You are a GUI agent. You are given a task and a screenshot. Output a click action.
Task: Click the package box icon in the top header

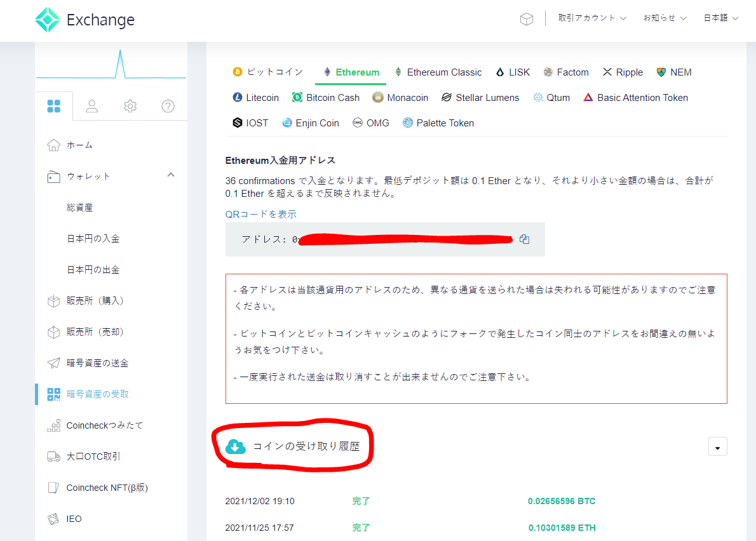526,18
